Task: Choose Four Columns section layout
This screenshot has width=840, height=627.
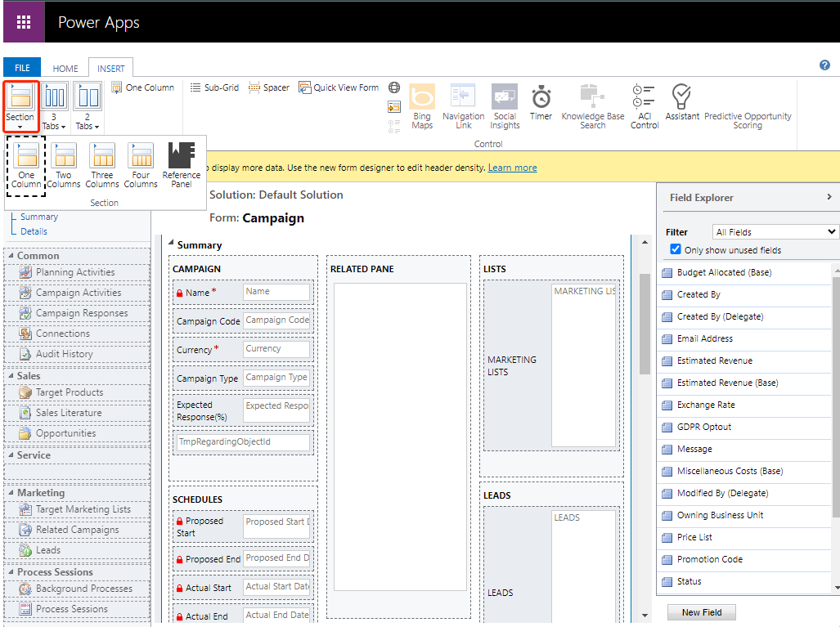Action: coord(141,165)
